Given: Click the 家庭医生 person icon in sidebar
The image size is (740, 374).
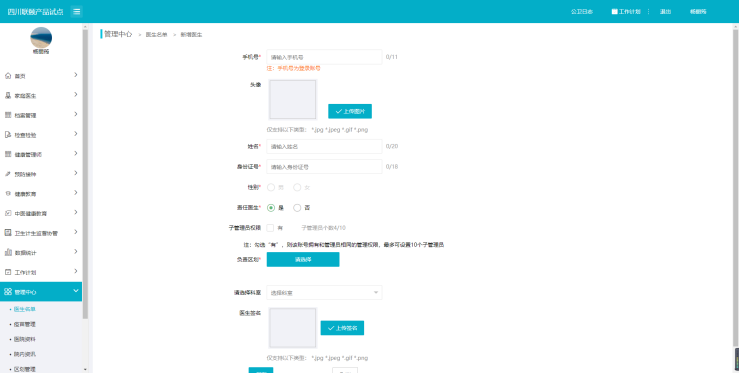Looking at the screenshot, I should tap(8, 95).
